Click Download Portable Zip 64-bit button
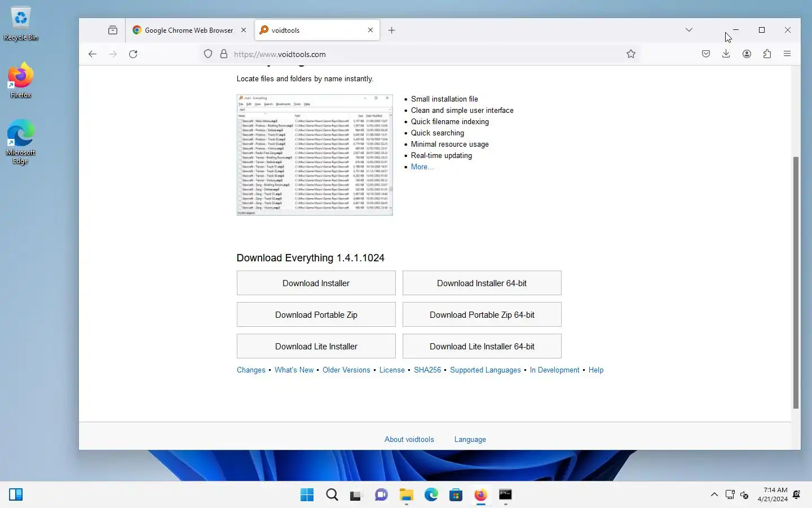The image size is (812, 508). point(482,315)
